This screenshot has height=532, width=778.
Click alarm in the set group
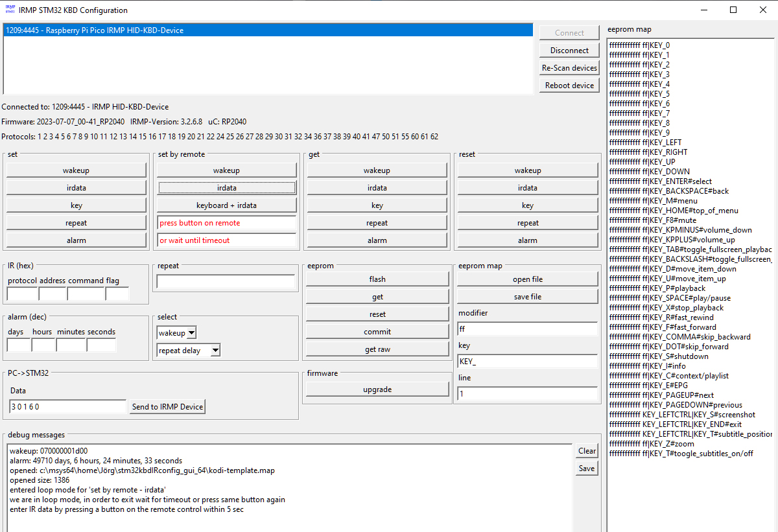tap(76, 240)
